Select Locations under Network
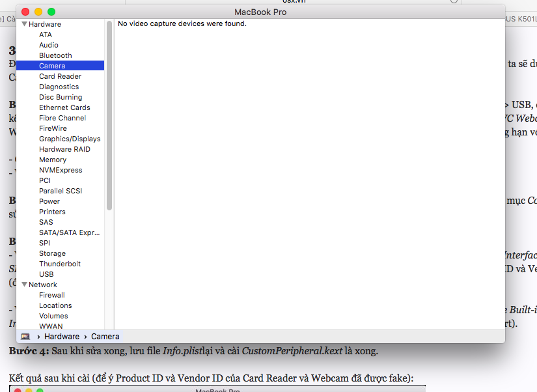537x392 pixels. tap(55, 305)
